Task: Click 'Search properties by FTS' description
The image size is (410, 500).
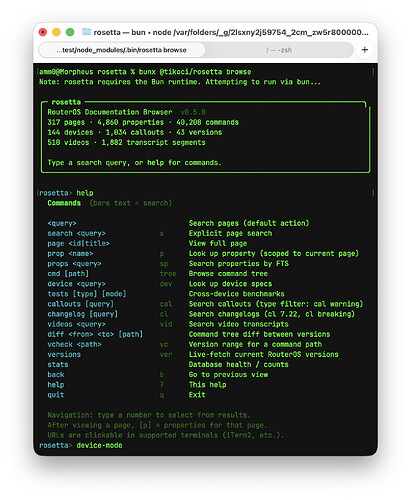Action: 239,264
